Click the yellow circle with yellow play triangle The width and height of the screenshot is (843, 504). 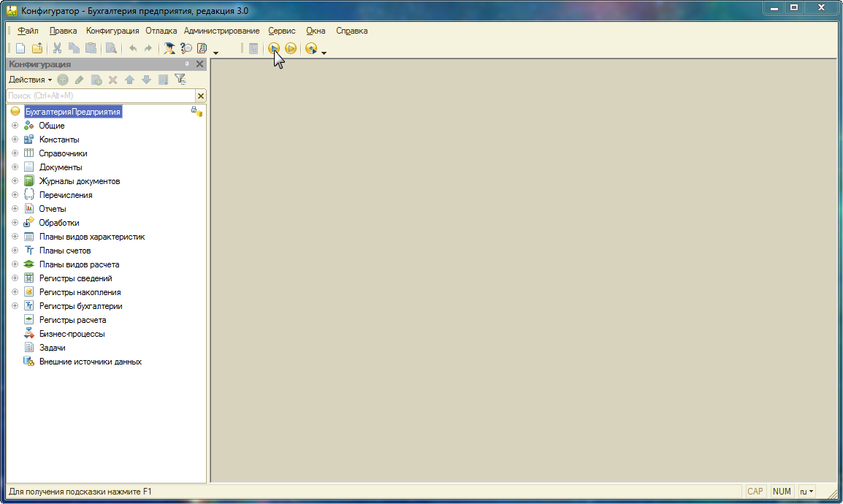[291, 48]
